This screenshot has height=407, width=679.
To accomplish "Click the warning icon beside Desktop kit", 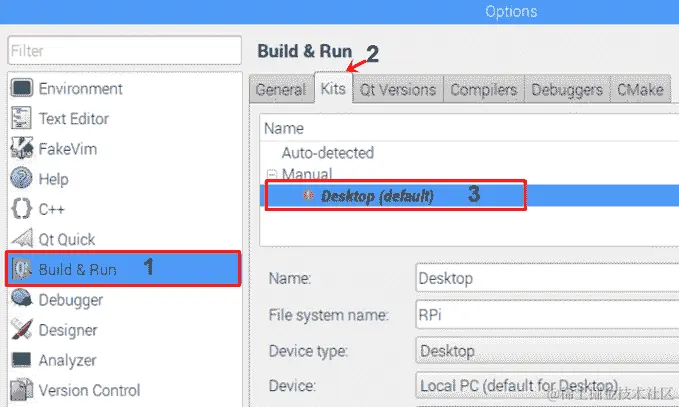I will pyautogui.click(x=308, y=195).
